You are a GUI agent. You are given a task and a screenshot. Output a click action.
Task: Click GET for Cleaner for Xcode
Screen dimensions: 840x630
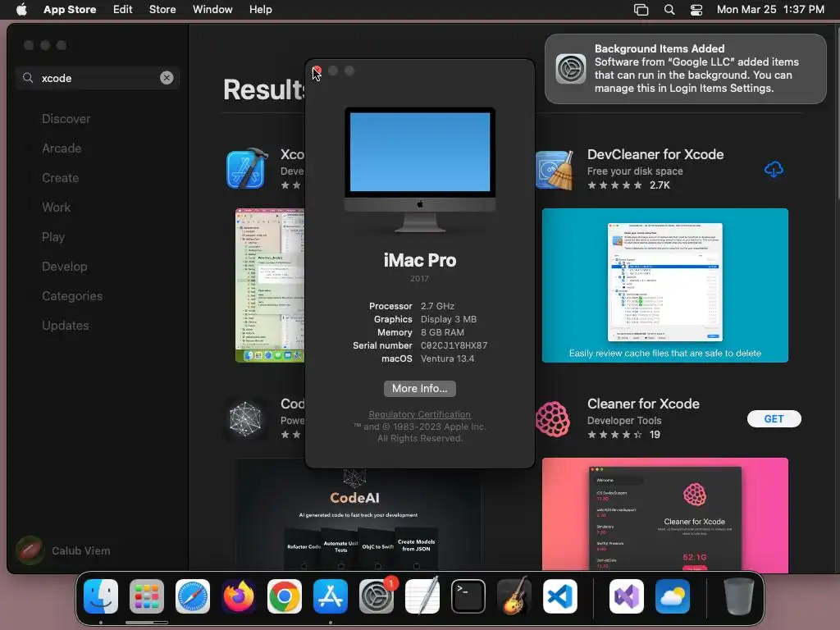coord(774,419)
